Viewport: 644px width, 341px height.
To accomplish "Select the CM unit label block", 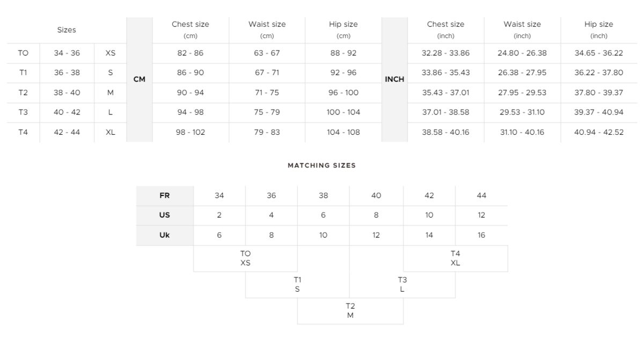I will pos(140,79).
